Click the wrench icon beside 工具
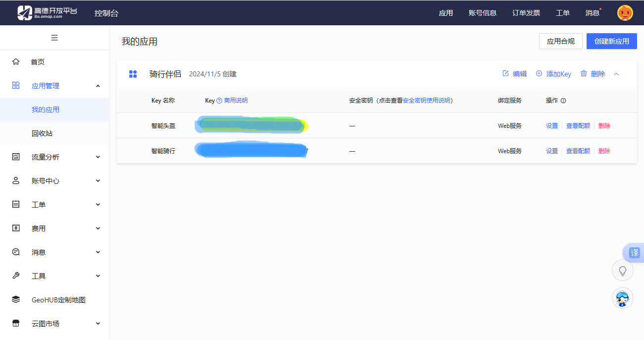Screen dimensions: 644x340 click(16, 276)
